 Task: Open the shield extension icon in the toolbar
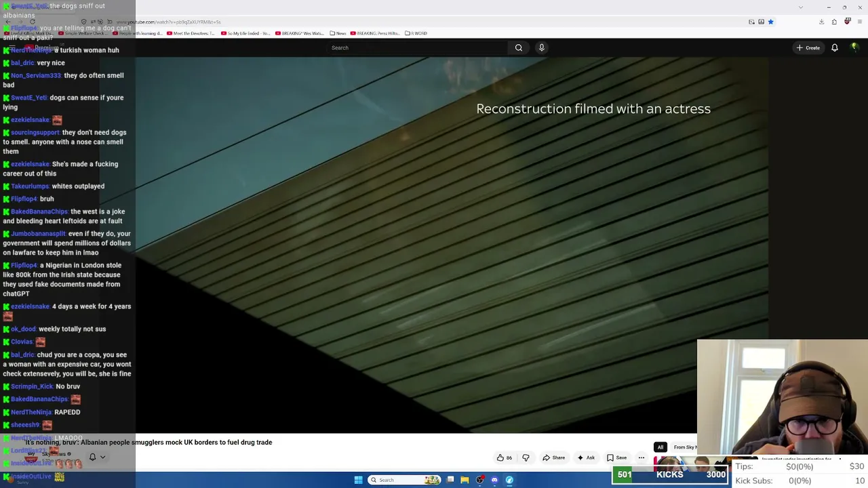[x=847, y=22]
